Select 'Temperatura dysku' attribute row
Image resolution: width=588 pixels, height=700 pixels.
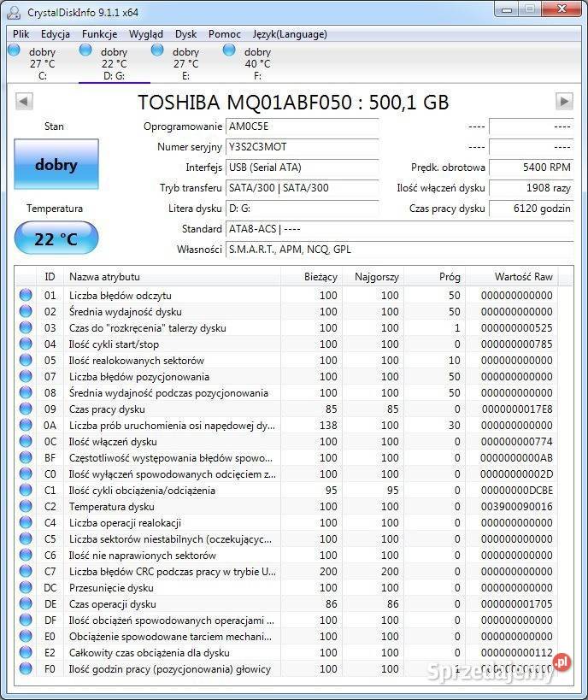pyautogui.click(x=287, y=506)
